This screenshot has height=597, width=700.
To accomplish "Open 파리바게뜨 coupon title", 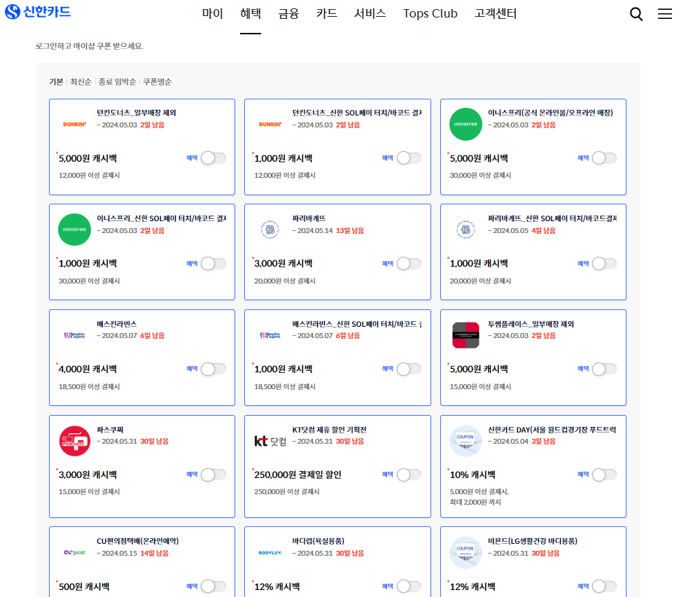I will click(309, 218).
